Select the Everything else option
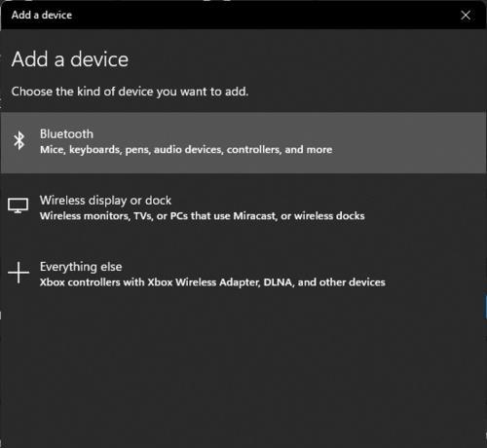The height and width of the screenshot is (448, 487). pyautogui.click(x=243, y=274)
